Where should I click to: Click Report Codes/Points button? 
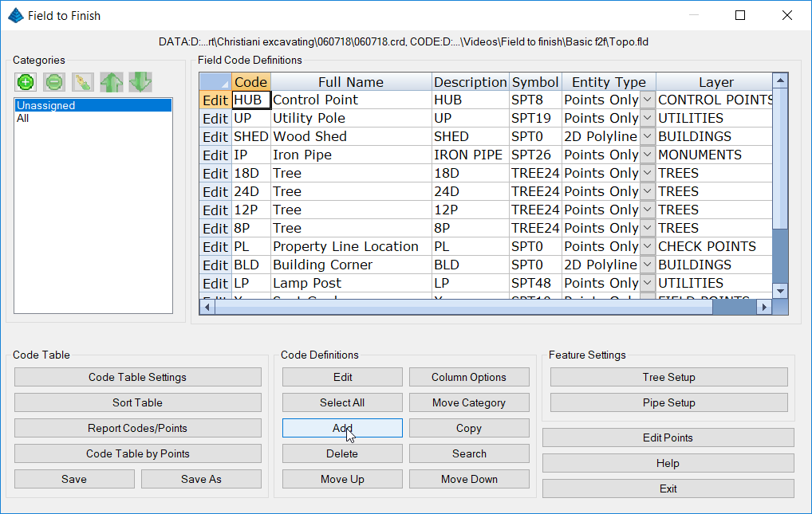138,428
